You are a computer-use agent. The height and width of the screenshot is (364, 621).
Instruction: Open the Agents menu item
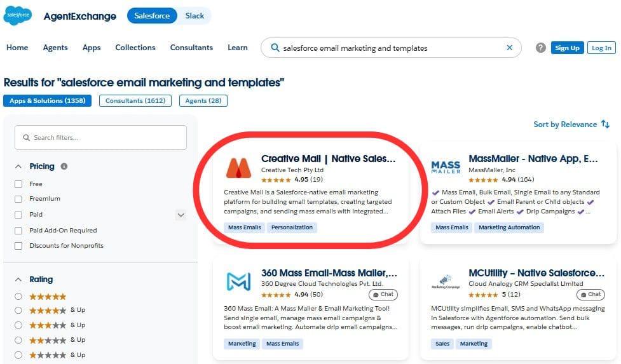click(x=55, y=48)
